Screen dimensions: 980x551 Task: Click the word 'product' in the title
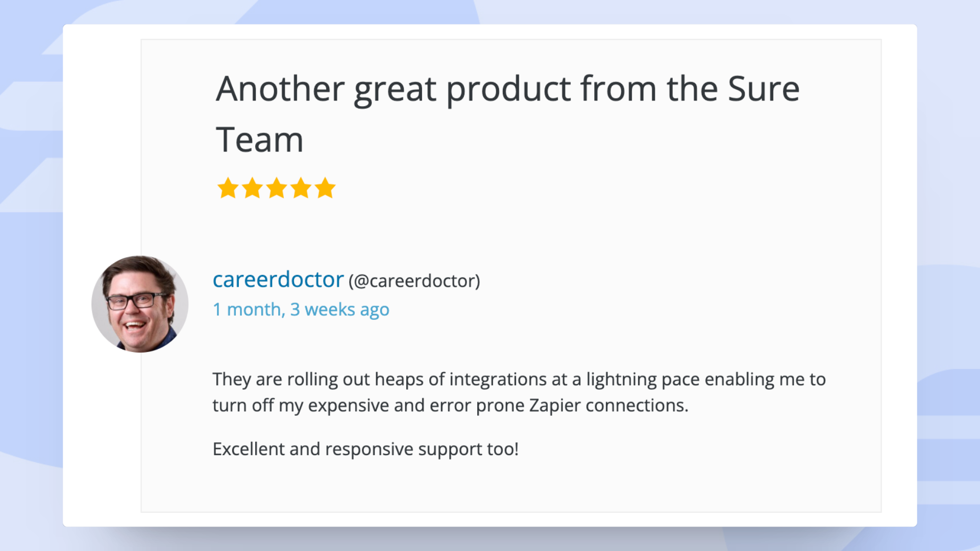pyautogui.click(x=508, y=89)
